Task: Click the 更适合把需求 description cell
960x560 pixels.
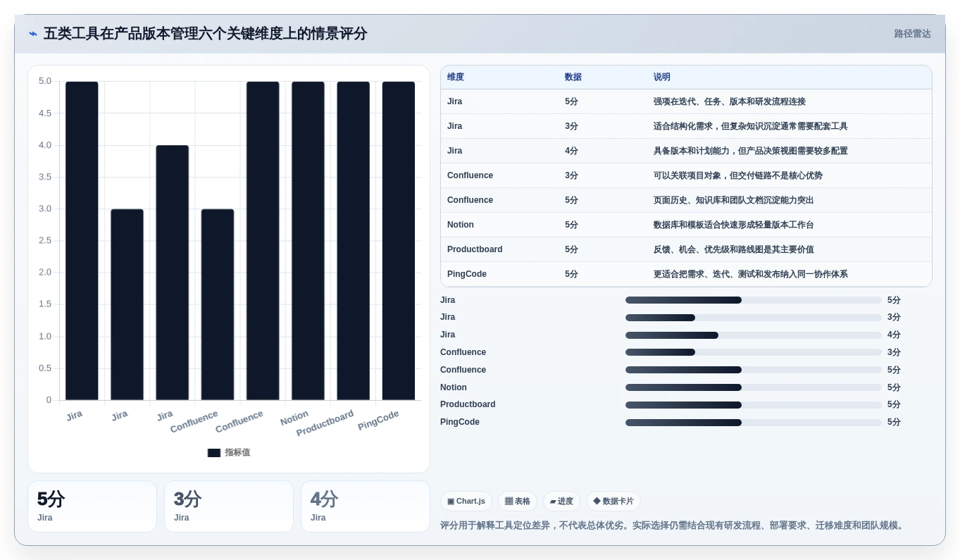Action: click(x=751, y=274)
